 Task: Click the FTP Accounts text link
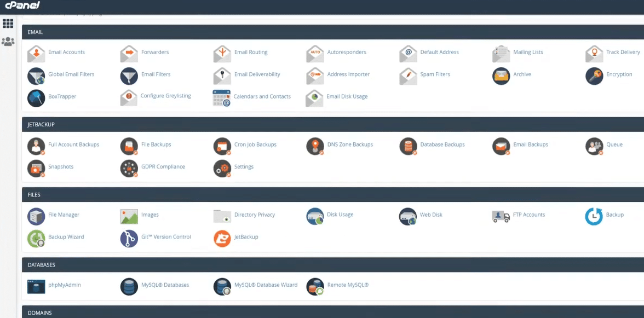[x=529, y=215]
